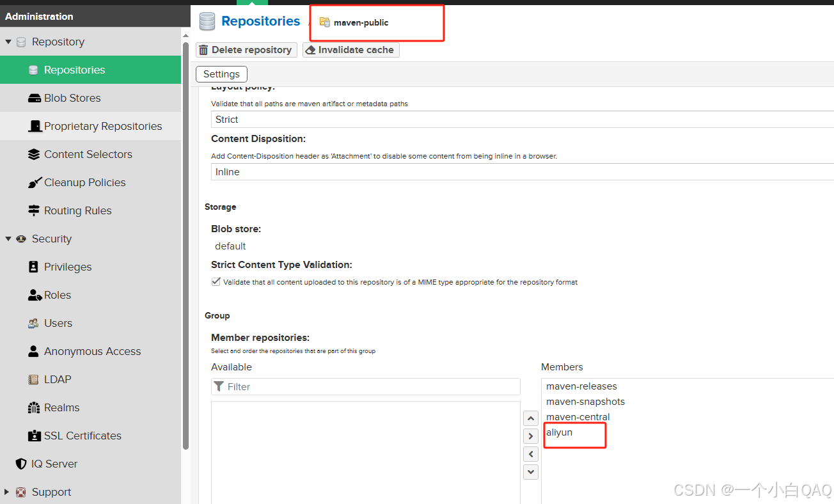
Task: Click the eraser icon on Invalidate cache
Action: point(311,50)
